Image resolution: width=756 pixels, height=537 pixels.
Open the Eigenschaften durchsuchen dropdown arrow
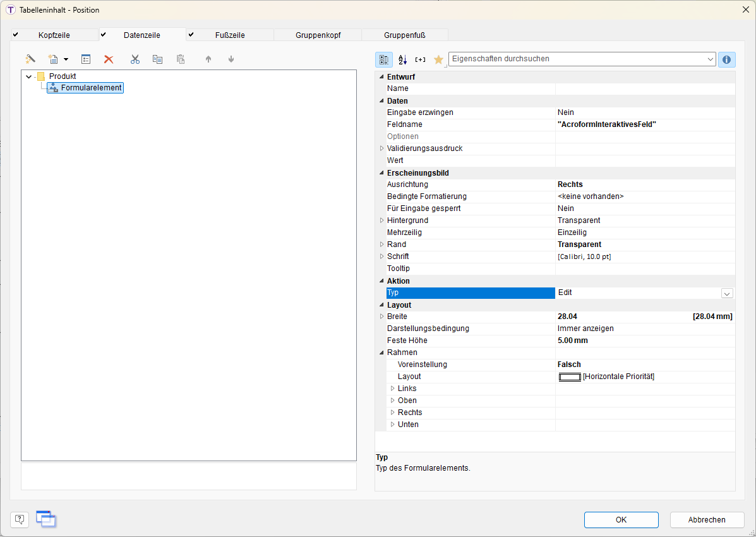(x=710, y=59)
